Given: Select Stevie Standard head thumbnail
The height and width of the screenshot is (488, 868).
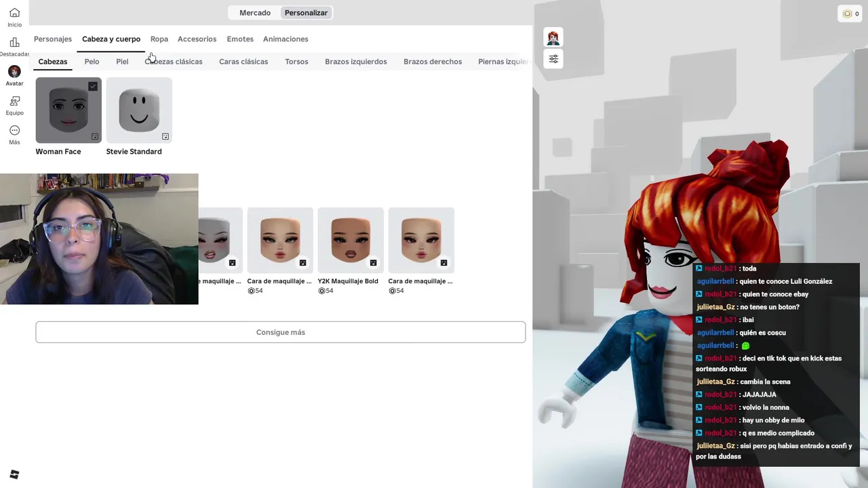Looking at the screenshot, I should point(139,110).
